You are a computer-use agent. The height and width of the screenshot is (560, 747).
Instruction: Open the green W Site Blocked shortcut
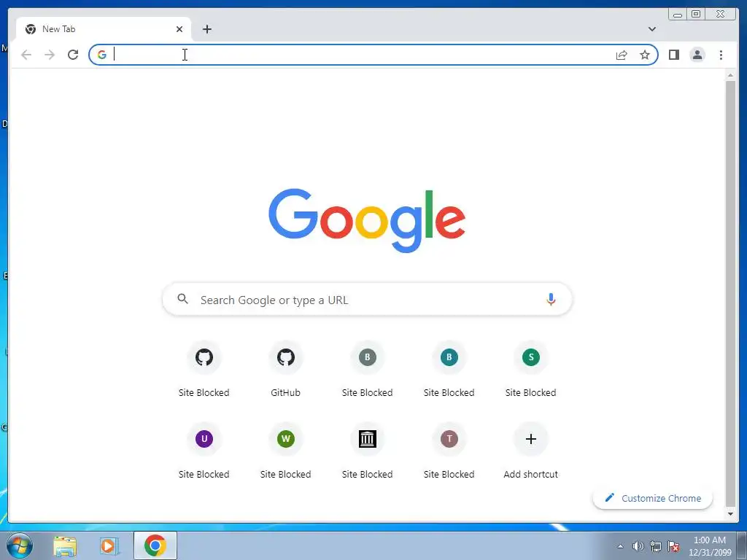pos(285,451)
